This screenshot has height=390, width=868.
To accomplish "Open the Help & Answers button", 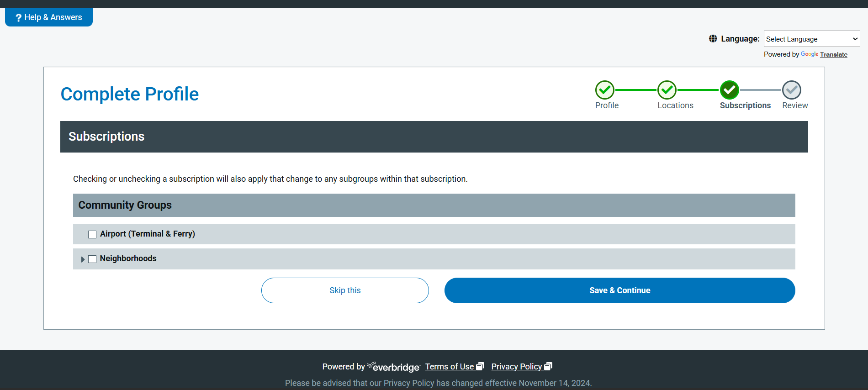I will tap(49, 17).
